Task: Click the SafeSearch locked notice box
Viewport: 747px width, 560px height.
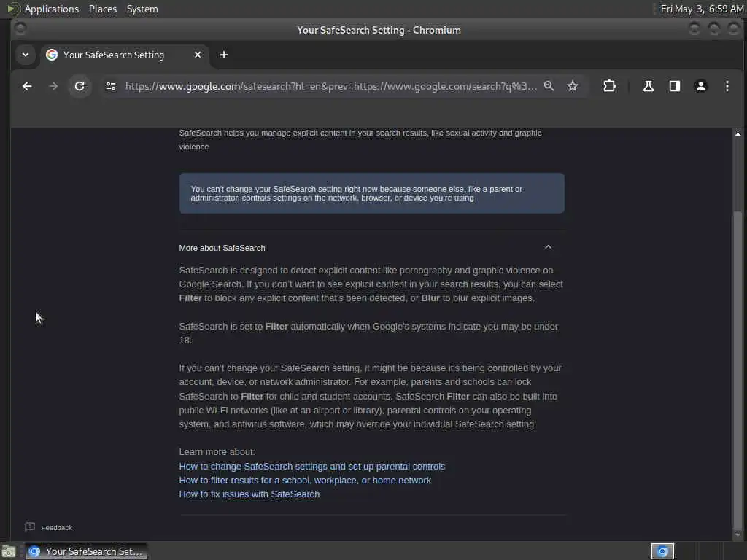Action: click(x=371, y=193)
